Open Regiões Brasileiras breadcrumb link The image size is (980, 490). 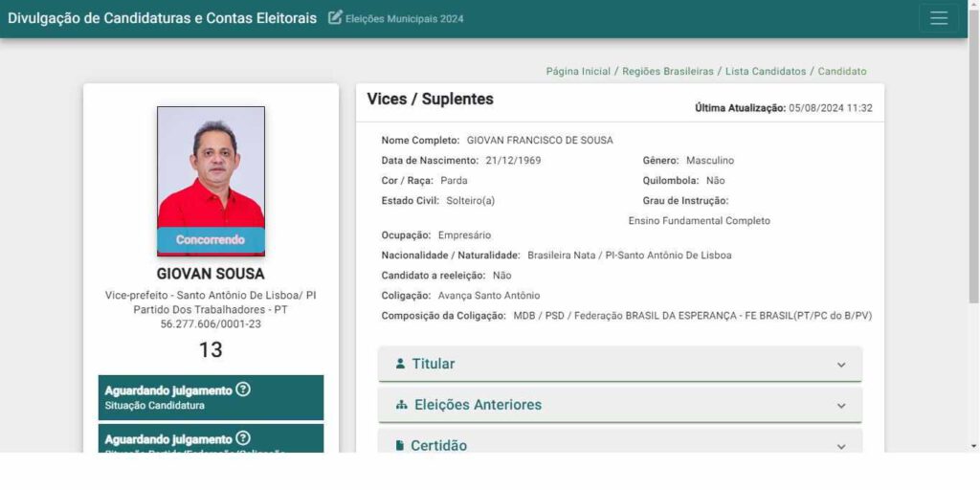668,71
